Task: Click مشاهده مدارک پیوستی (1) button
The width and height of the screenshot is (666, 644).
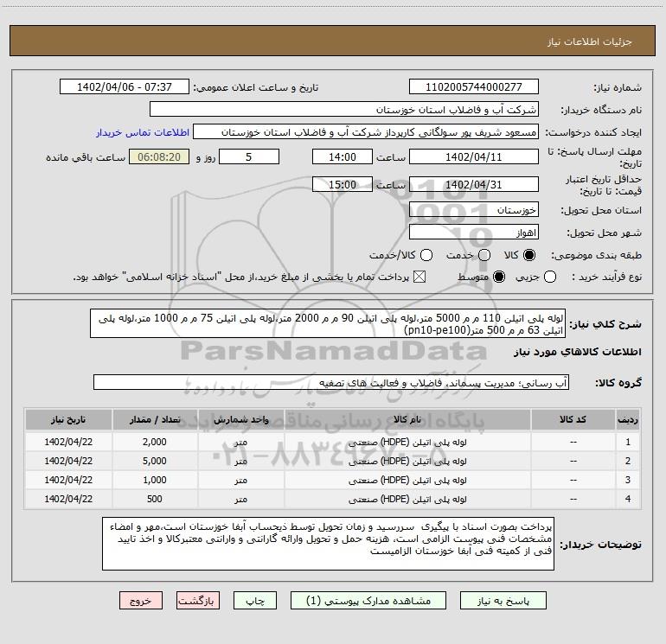Action: click(x=368, y=601)
